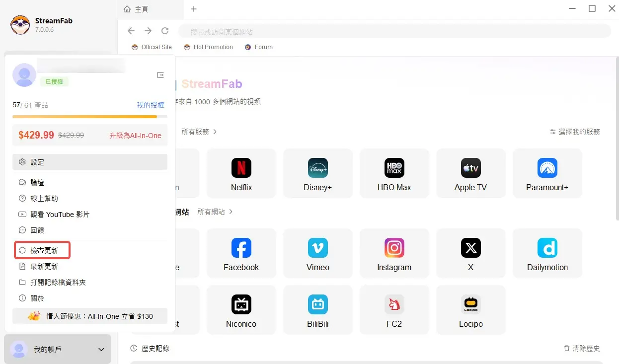Screen dimensions: 619x364
Task: Open the Netflix service tile
Action: [x=241, y=173]
